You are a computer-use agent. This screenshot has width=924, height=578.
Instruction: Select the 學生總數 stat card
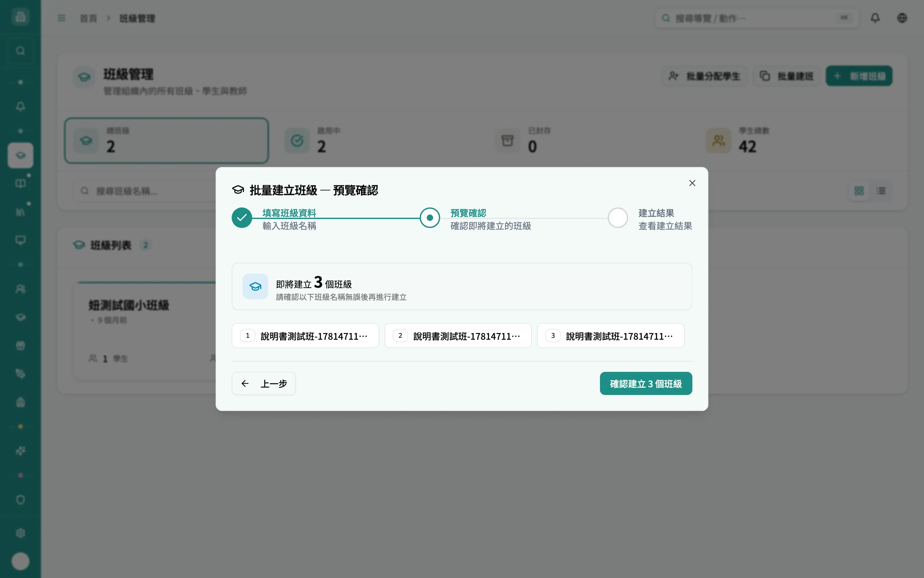(x=799, y=141)
